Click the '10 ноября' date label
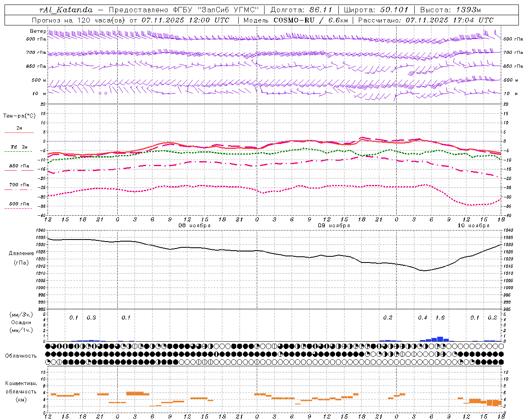This screenshot has height=420, width=525. click(473, 226)
